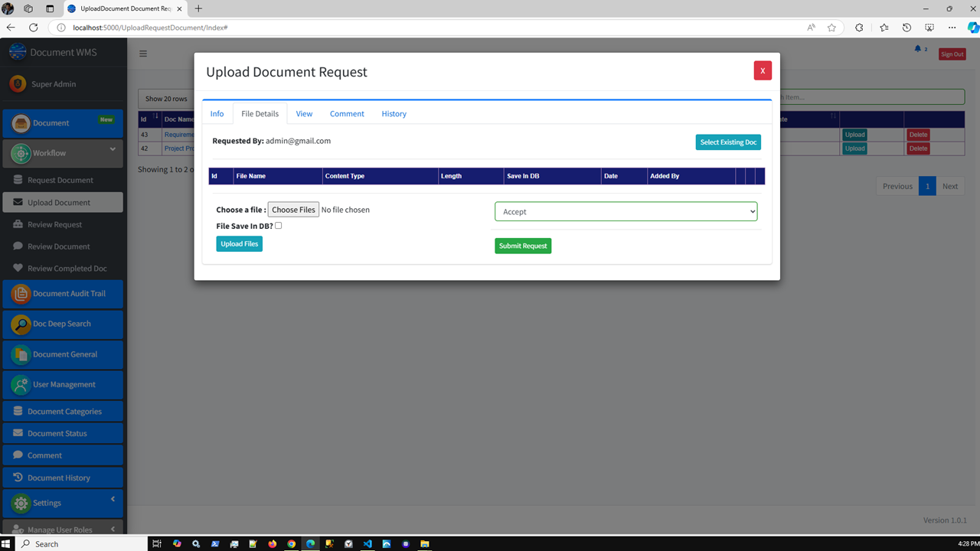Click the Submit Request button
The height and width of the screenshot is (551, 980).
pyautogui.click(x=523, y=246)
